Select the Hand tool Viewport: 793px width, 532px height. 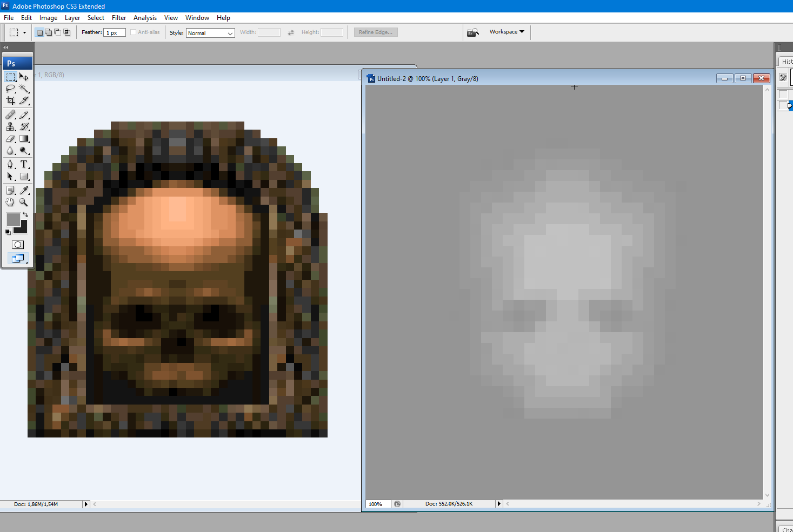(10, 202)
